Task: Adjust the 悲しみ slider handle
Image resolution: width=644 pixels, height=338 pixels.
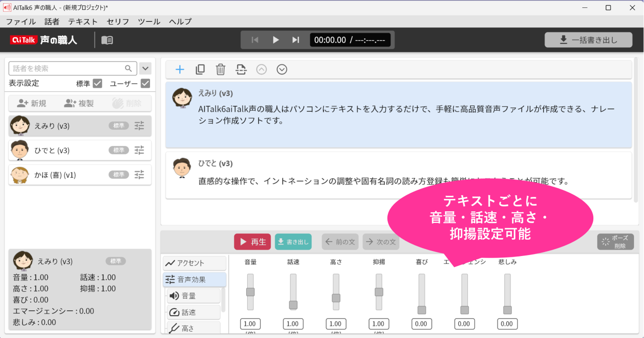Action: 507,310
